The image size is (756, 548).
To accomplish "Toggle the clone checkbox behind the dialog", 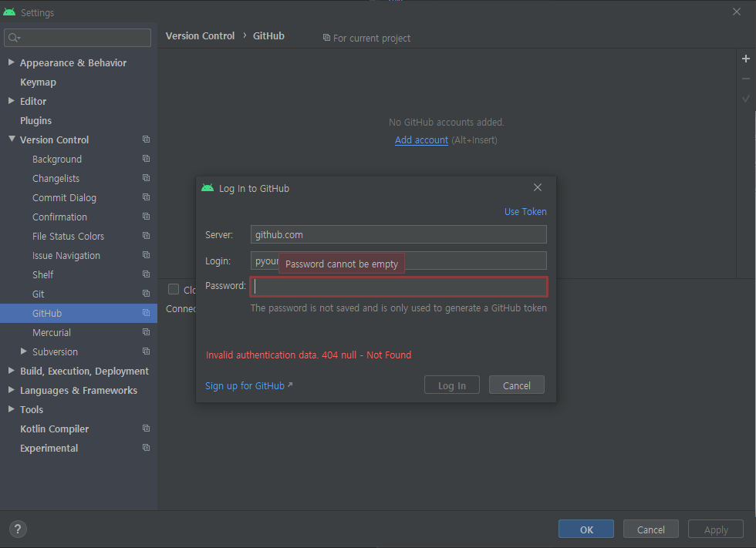I will click(x=174, y=289).
